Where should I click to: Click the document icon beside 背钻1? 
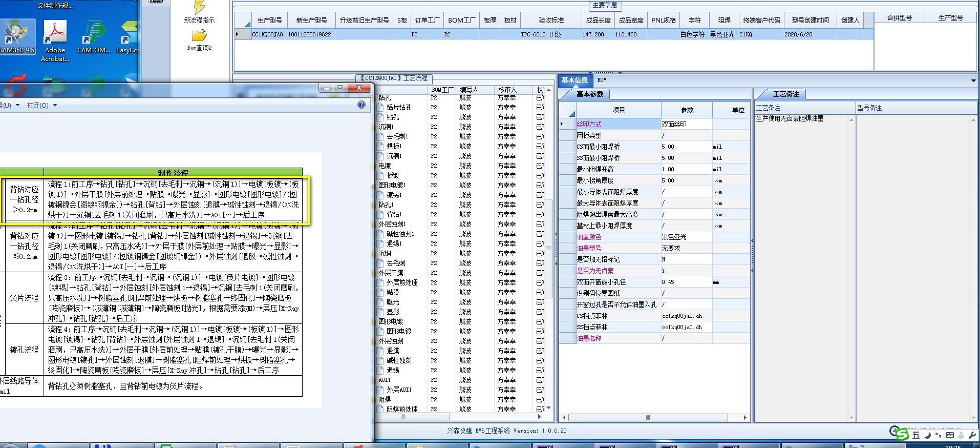click(x=380, y=214)
